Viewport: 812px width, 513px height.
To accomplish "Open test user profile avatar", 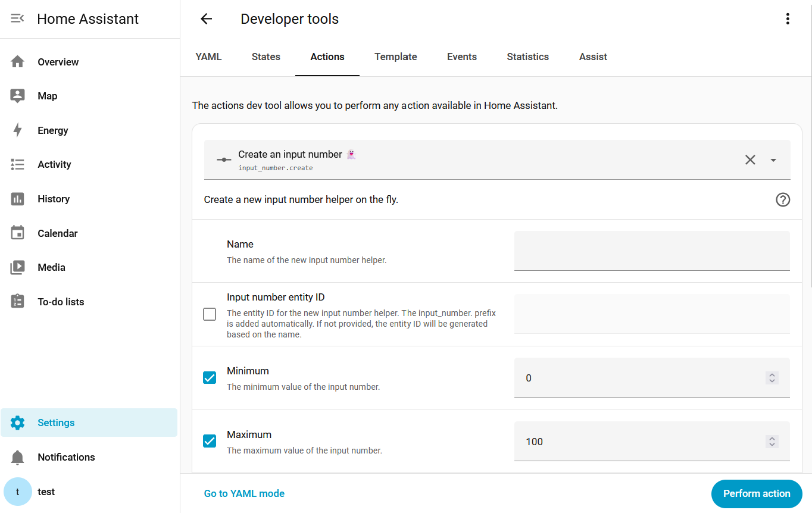I will tap(17, 492).
